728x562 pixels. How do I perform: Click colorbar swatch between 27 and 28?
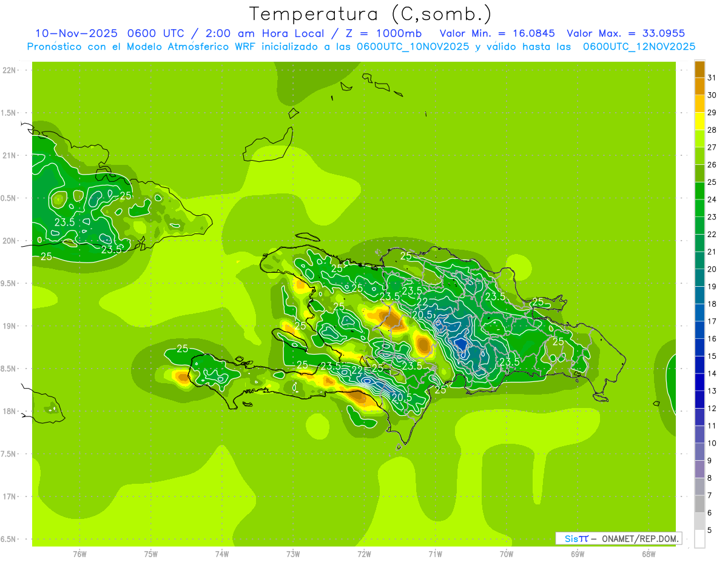[699, 138]
